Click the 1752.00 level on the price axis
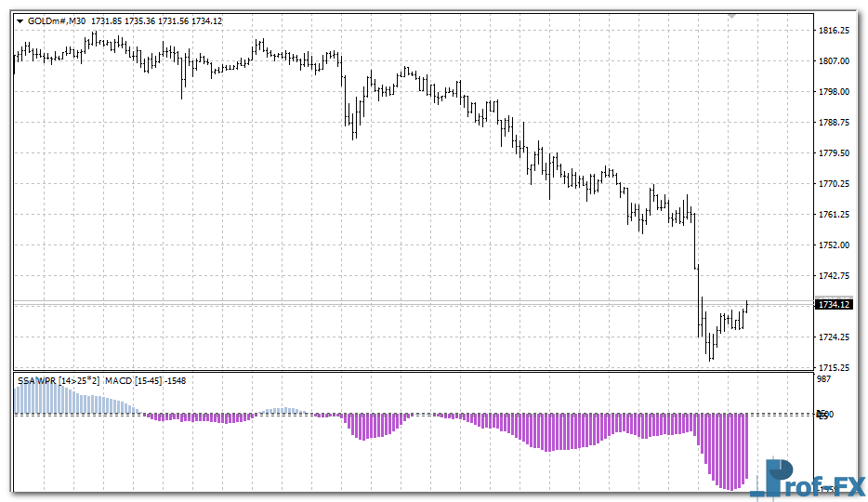This screenshot has width=868, height=502. [834, 245]
